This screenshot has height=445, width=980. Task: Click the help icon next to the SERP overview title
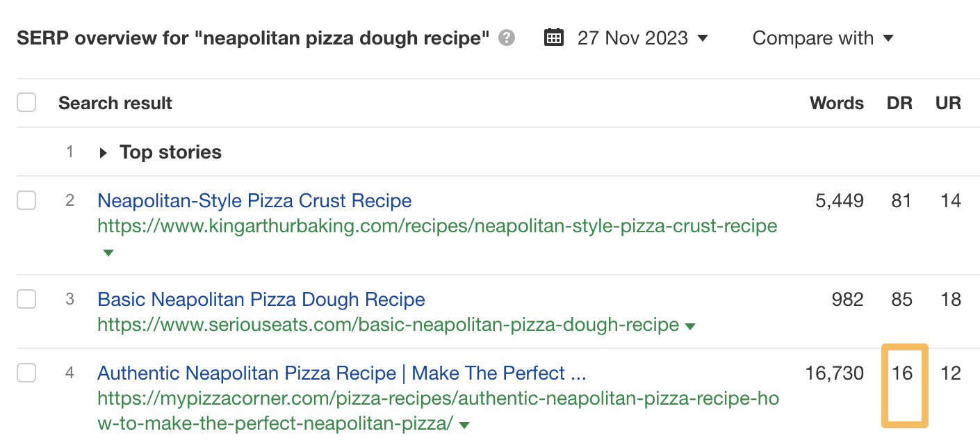507,38
